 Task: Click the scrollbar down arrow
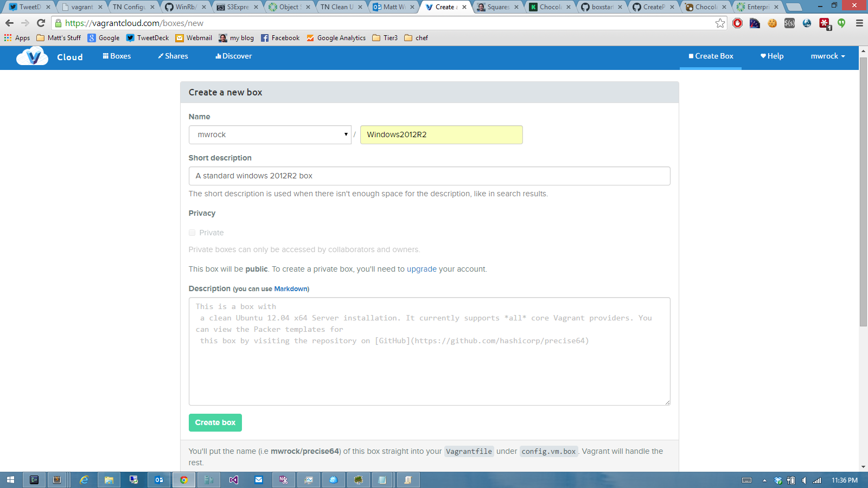(863, 467)
